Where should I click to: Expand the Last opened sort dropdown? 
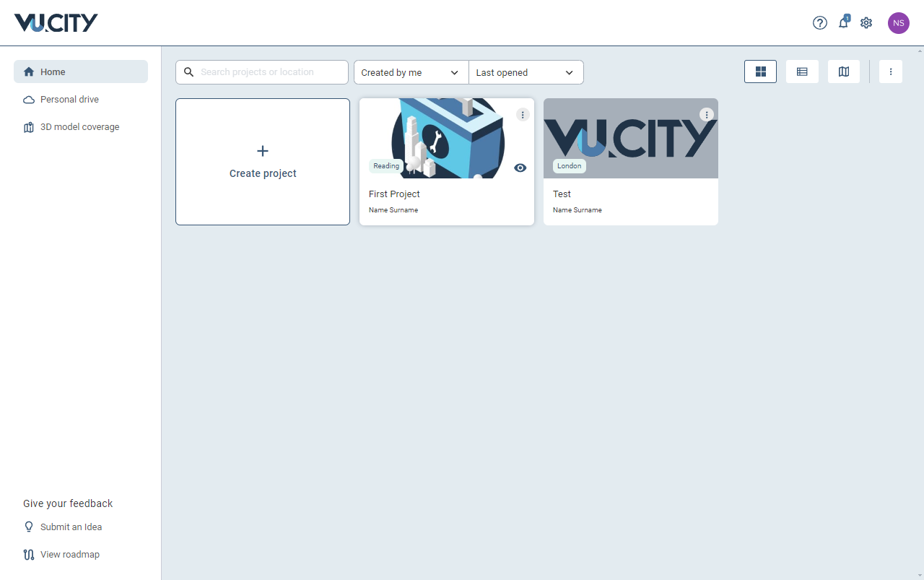coord(526,72)
